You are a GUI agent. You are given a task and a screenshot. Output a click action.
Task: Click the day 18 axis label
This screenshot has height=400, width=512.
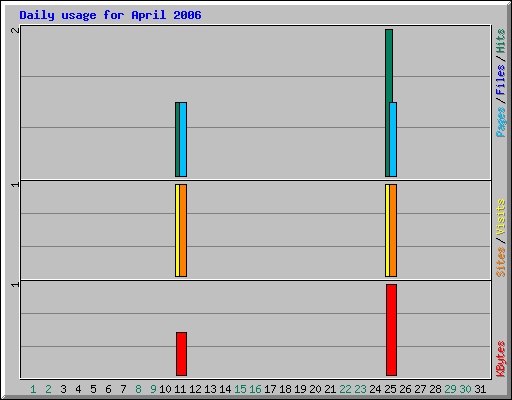pyautogui.click(x=285, y=389)
